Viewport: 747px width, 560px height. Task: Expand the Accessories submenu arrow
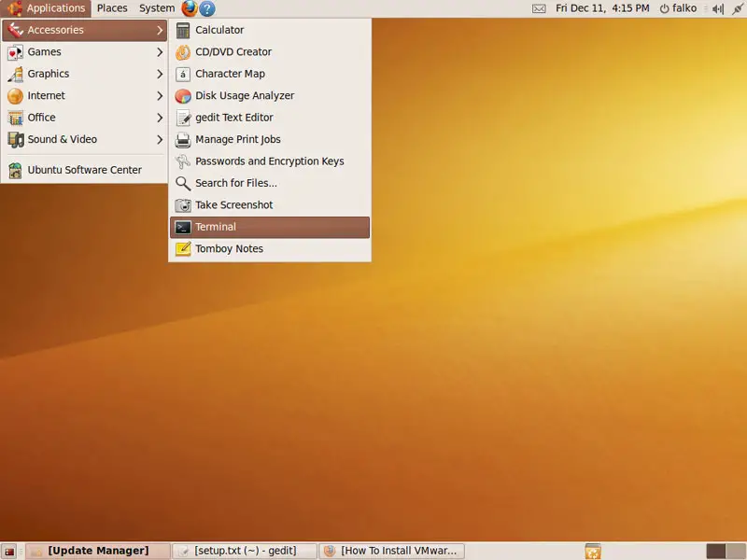[160, 31]
